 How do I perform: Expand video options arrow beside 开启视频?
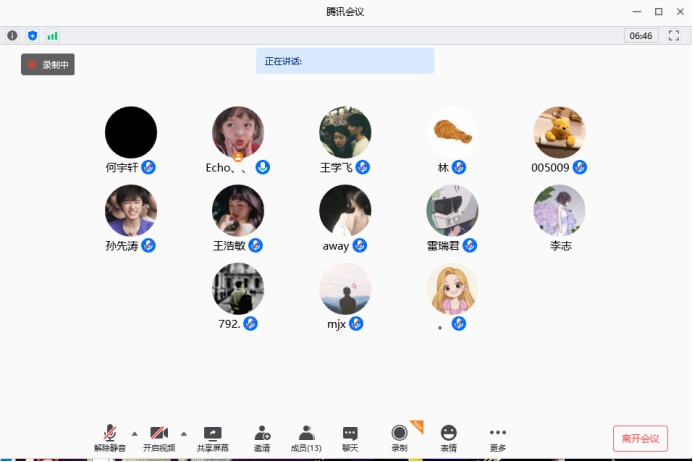click(x=183, y=433)
